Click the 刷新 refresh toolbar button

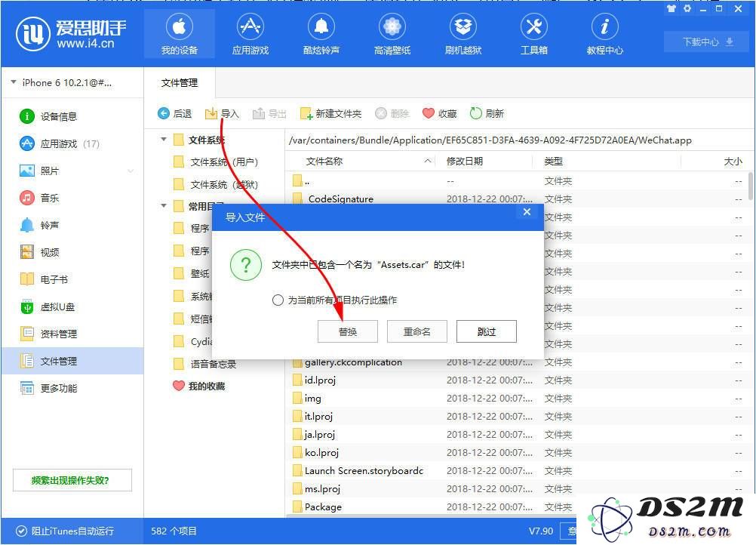tap(487, 113)
